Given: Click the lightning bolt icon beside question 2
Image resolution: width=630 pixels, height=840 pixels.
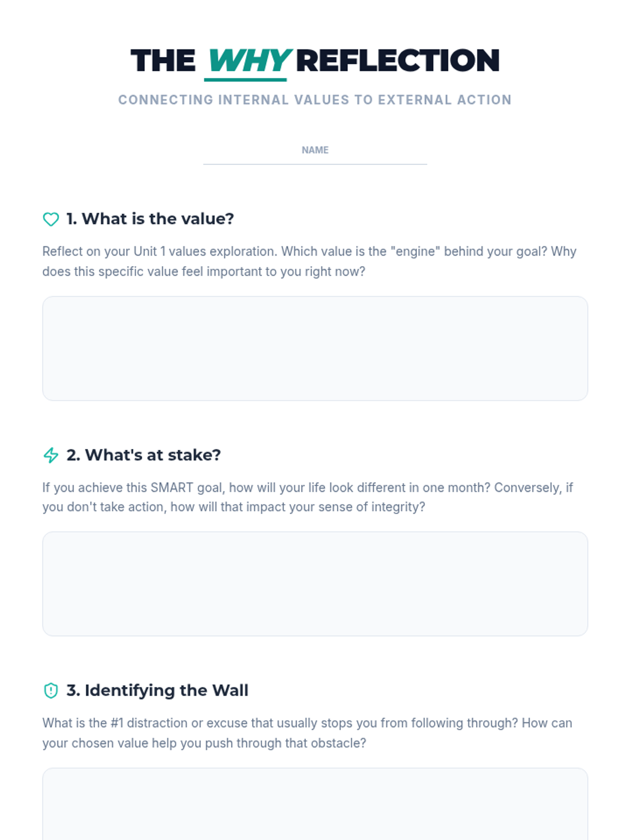Looking at the screenshot, I should click(51, 455).
